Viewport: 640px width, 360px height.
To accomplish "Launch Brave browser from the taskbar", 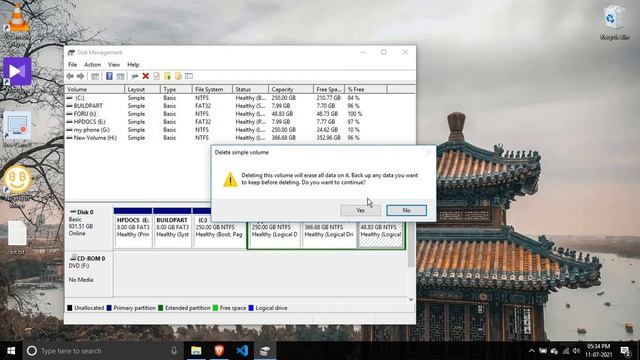I will (219, 351).
